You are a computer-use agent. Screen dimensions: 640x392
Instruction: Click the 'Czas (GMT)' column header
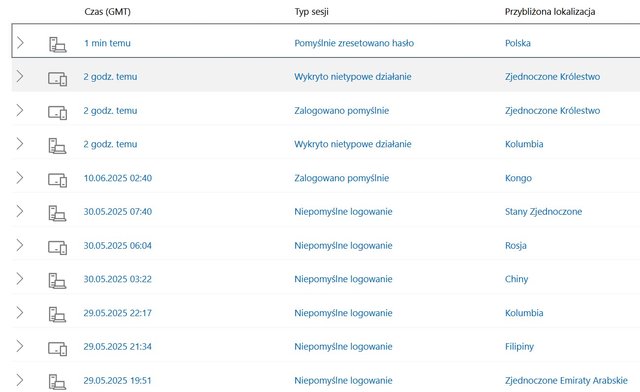tap(107, 11)
